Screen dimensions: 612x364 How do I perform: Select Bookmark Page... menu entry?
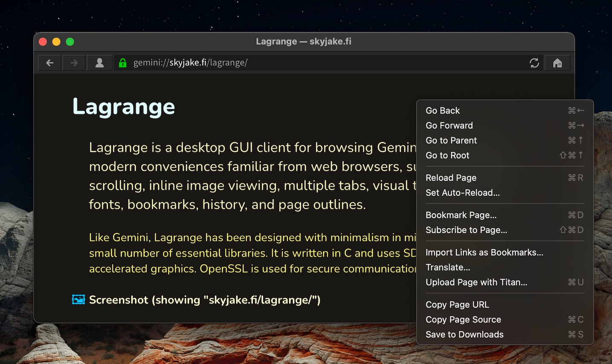(x=505, y=215)
